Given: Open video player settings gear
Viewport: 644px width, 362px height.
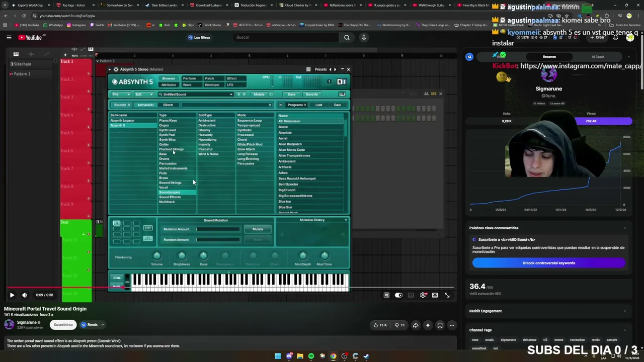Looking at the screenshot, I should point(423,295).
